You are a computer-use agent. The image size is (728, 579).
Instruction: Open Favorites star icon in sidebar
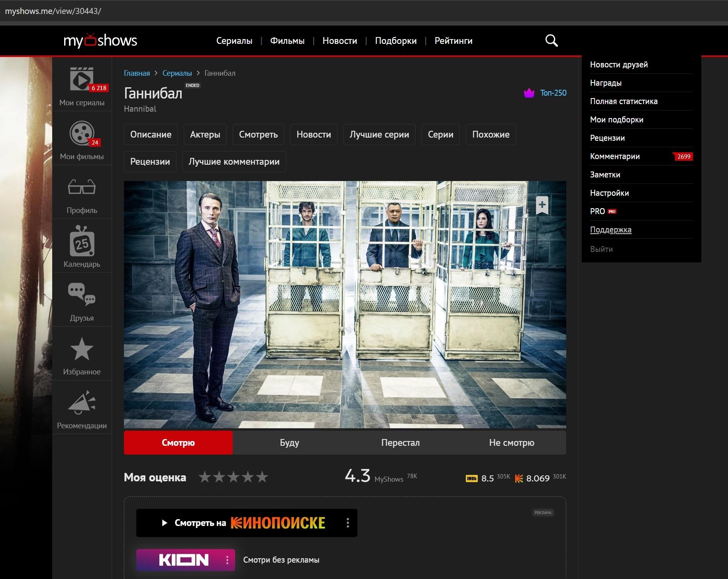[x=82, y=349]
